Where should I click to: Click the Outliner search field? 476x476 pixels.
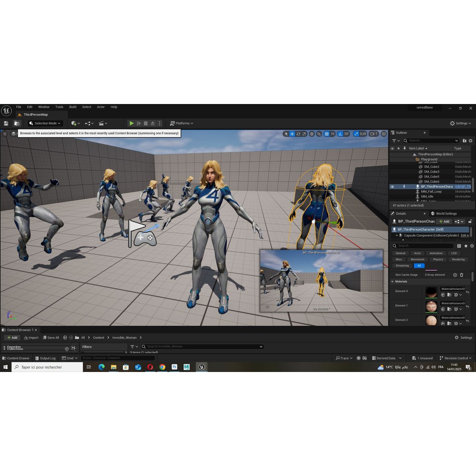point(431,141)
